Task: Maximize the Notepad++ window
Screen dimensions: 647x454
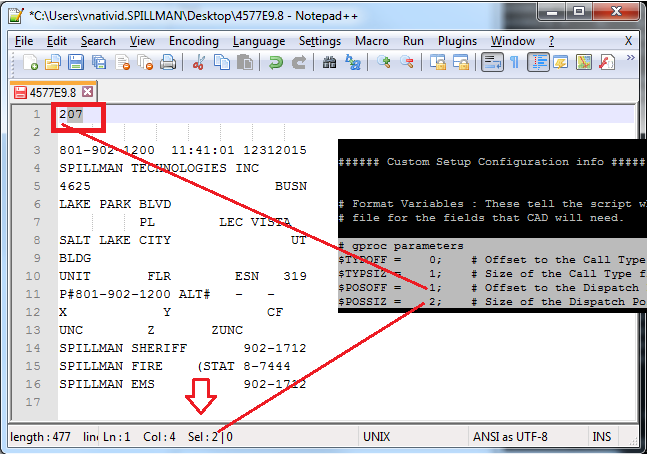Action: point(579,12)
